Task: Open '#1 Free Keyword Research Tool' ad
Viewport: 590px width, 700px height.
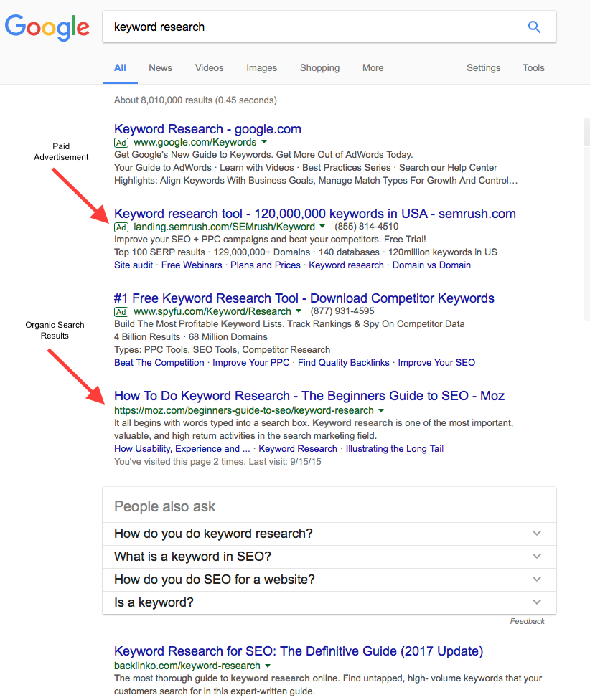Action: [x=304, y=298]
